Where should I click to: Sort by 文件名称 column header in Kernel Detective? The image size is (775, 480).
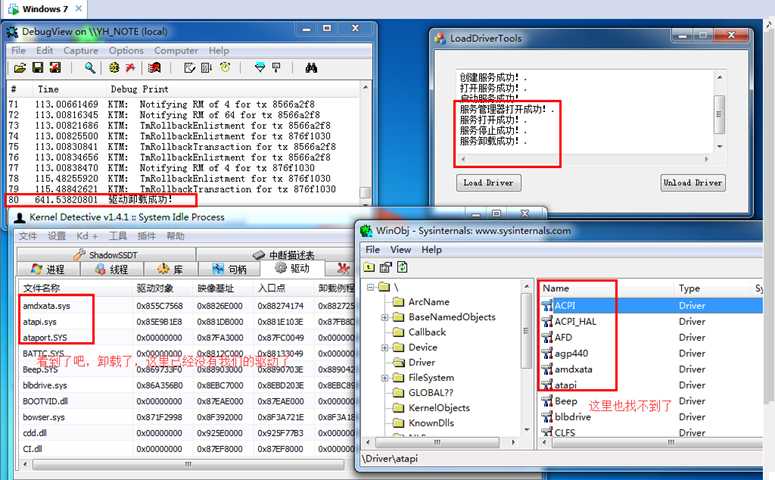pos(75,288)
